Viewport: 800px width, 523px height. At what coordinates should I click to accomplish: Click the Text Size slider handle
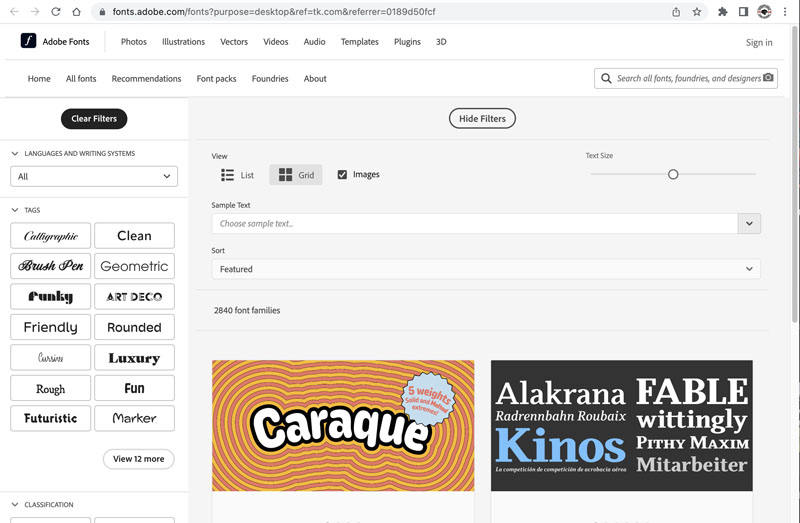[673, 175]
